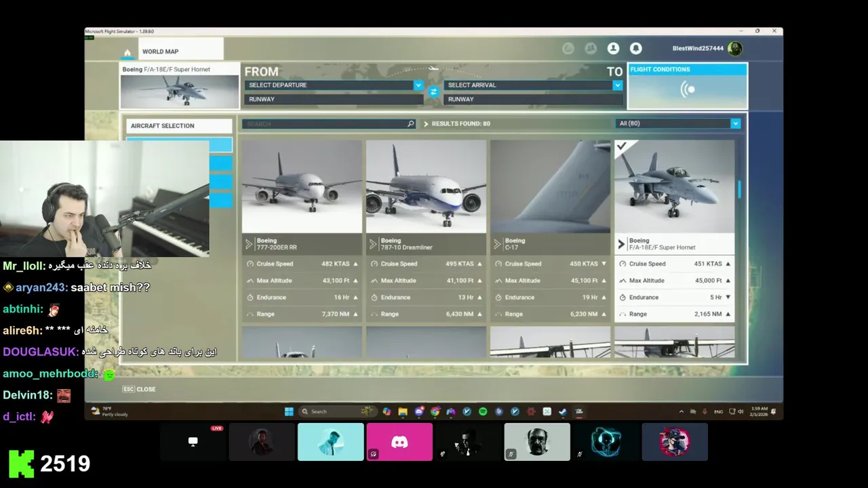Swap departure and arrival airports

(434, 92)
